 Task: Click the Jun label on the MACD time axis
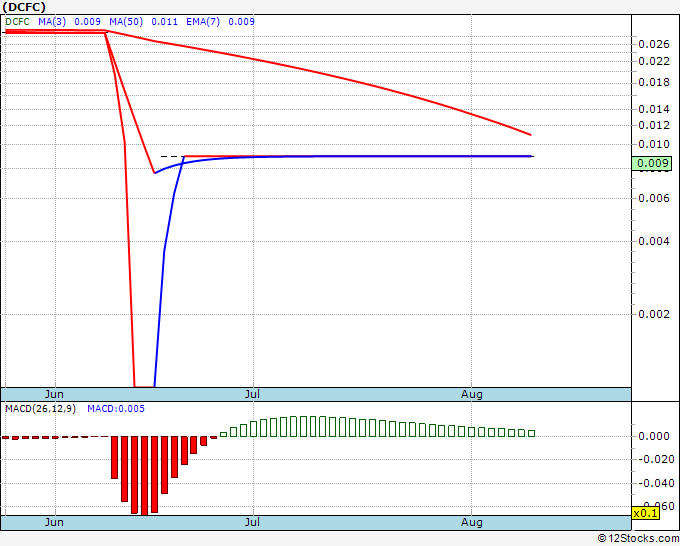pos(54,522)
